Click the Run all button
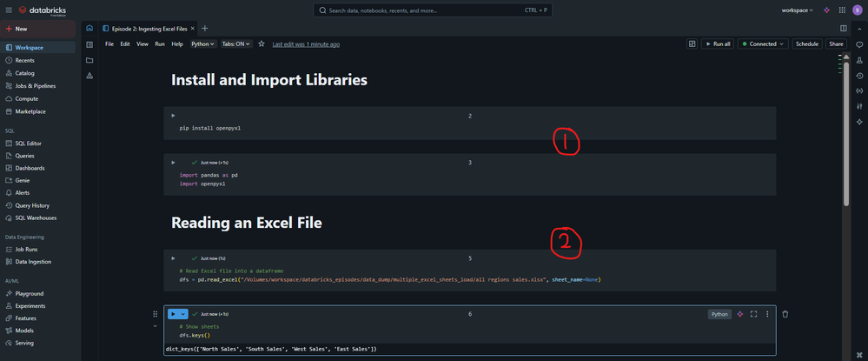The height and width of the screenshot is (361, 868). [x=717, y=43]
